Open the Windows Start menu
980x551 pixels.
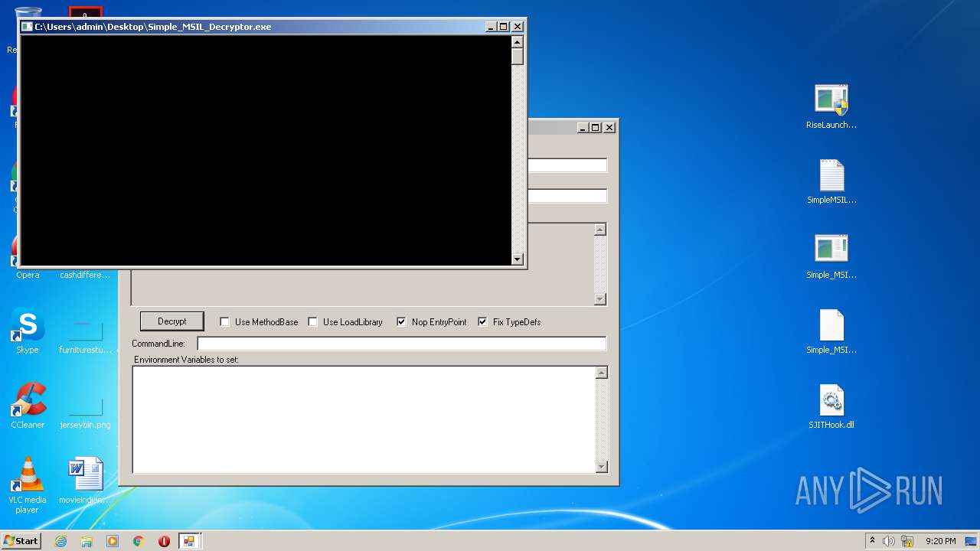pyautogui.click(x=21, y=541)
